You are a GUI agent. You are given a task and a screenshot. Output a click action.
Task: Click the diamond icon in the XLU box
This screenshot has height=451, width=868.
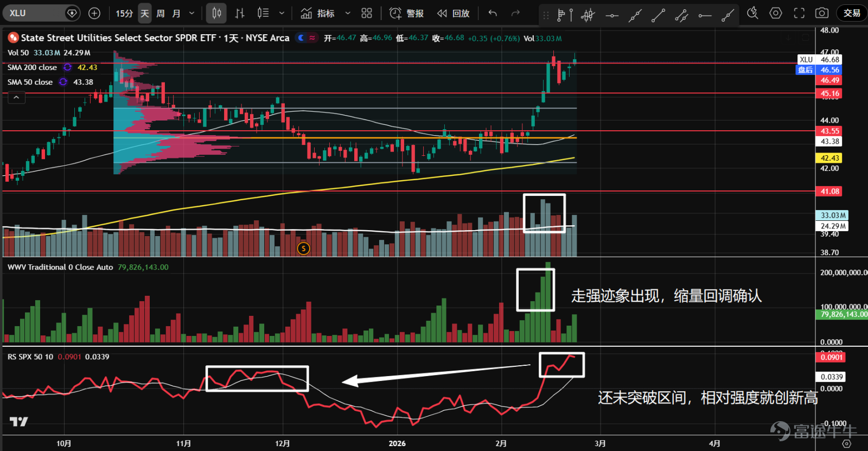point(72,13)
